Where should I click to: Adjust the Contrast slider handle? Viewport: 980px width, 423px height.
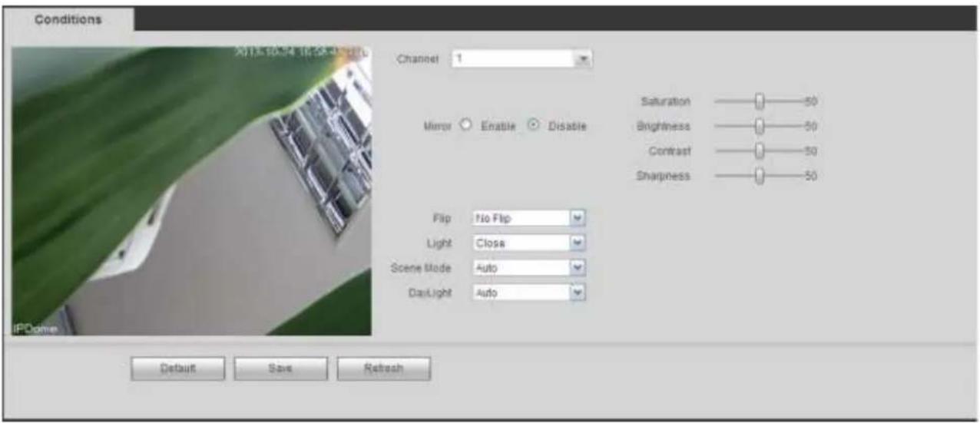pos(760,151)
